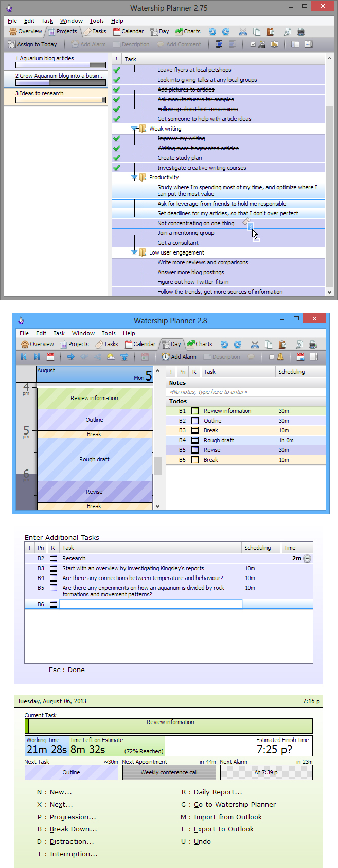This screenshot has width=338, height=868.
Task: Click scroll up arrow in Planner 2.8 day schedule
Action: pos(158,371)
